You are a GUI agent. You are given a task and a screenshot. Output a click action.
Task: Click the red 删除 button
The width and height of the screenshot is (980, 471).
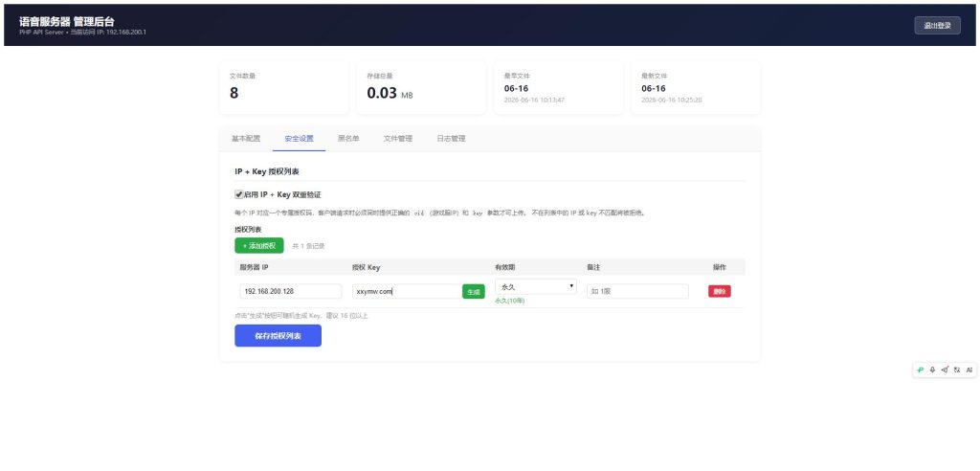click(x=720, y=291)
